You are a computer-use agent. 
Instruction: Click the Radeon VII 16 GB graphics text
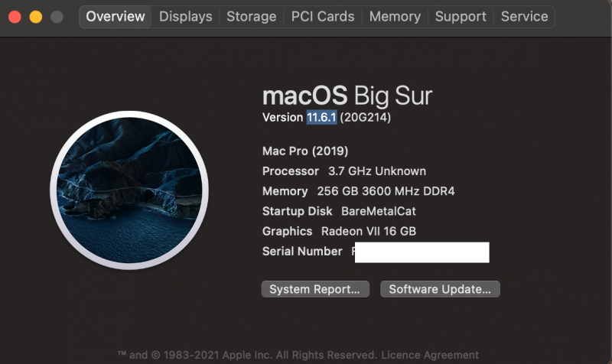click(x=369, y=231)
